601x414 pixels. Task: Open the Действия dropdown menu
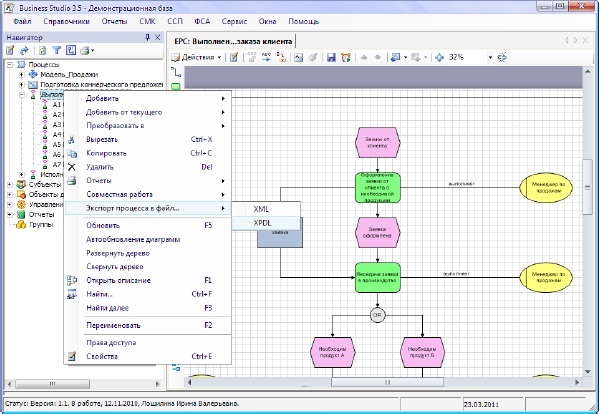tap(201, 58)
